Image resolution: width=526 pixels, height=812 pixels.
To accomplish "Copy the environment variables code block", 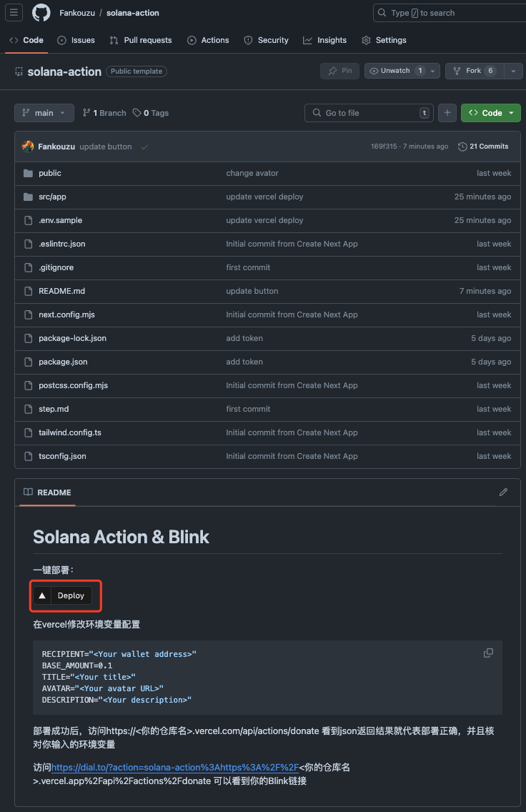I will tap(488, 653).
